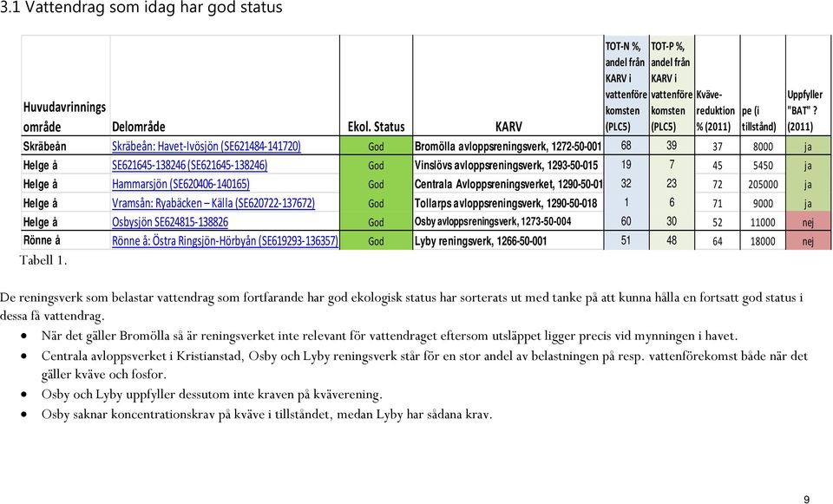Select TOT-N value 60 for Osby
This screenshot has width=833, height=504.
[x=626, y=221]
